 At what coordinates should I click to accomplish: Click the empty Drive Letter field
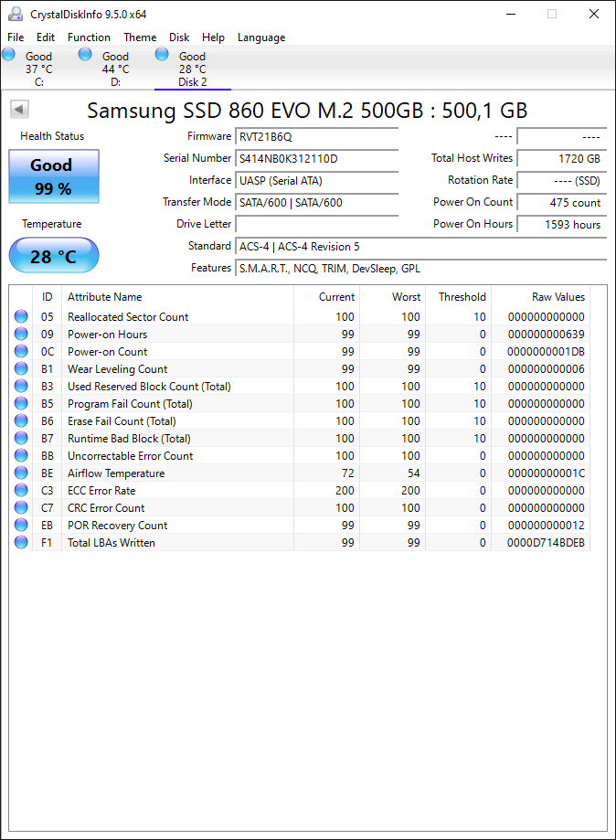(x=316, y=225)
